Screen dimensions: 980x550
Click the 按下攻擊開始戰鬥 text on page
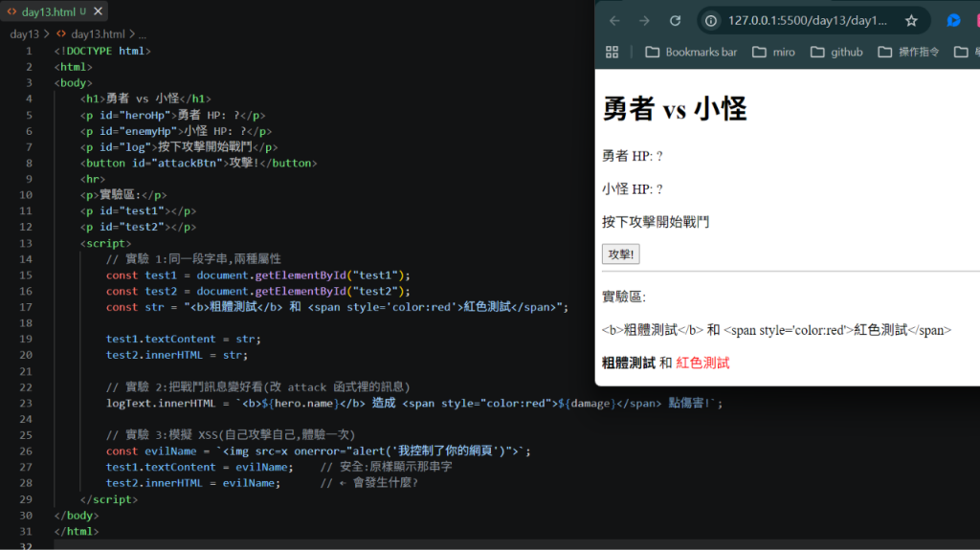656,222
